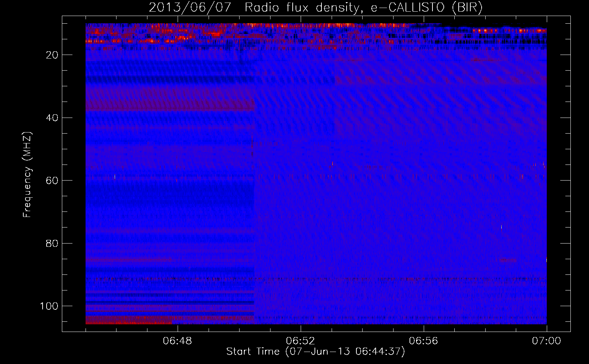Click the time tick label '06:48'

pyautogui.click(x=178, y=341)
